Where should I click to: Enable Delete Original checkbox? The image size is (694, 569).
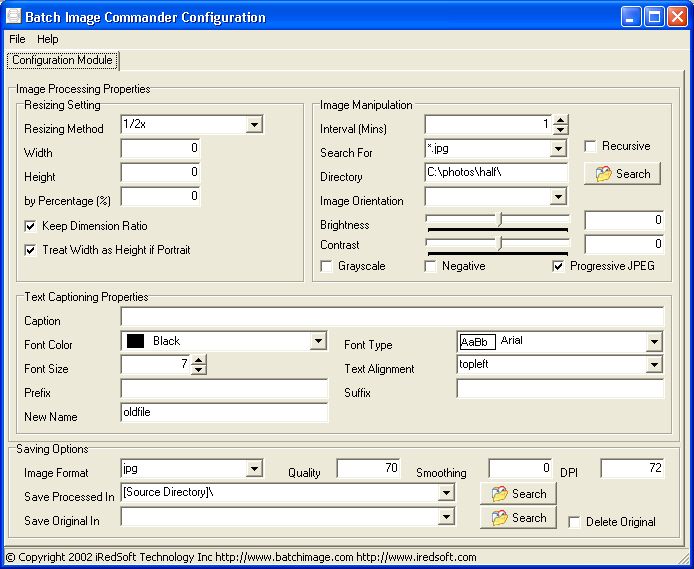(x=574, y=522)
